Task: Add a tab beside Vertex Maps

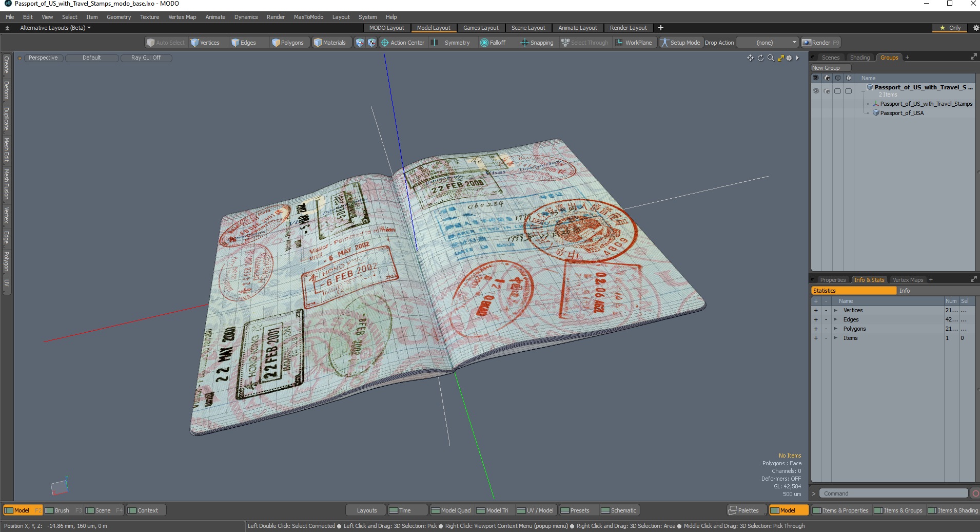Action: pyautogui.click(x=931, y=280)
